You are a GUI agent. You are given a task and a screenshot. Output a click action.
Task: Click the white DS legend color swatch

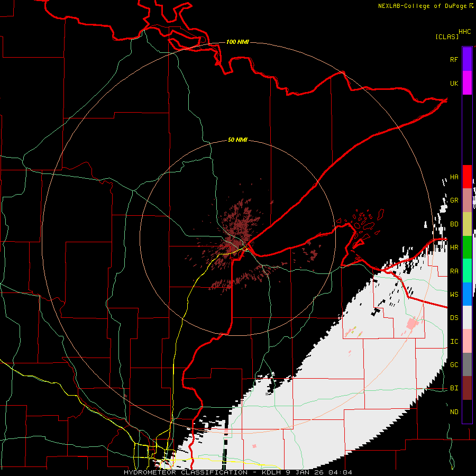coord(467,317)
